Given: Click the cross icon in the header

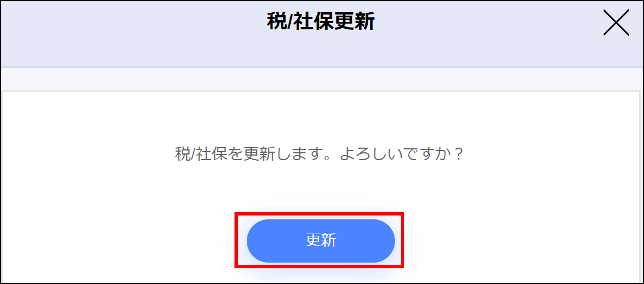Looking at the screenshot, I should pyautogui.click(x=616, y=22).
